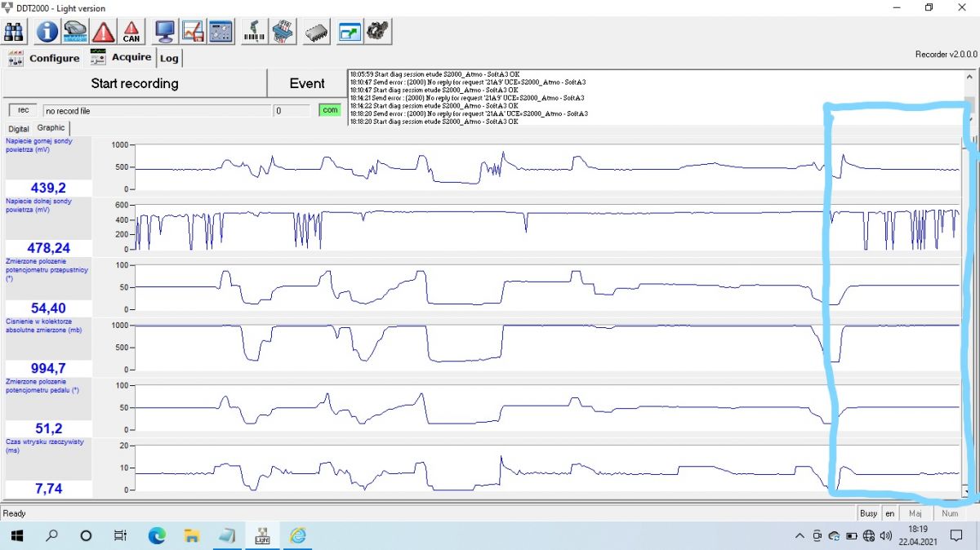Switch to the Log tab

pyautogui.click(x=169, y=59)
